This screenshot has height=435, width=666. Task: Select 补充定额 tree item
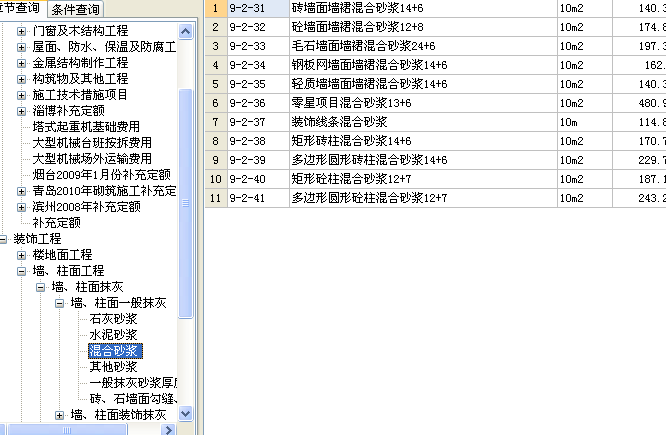pos(56,223)
